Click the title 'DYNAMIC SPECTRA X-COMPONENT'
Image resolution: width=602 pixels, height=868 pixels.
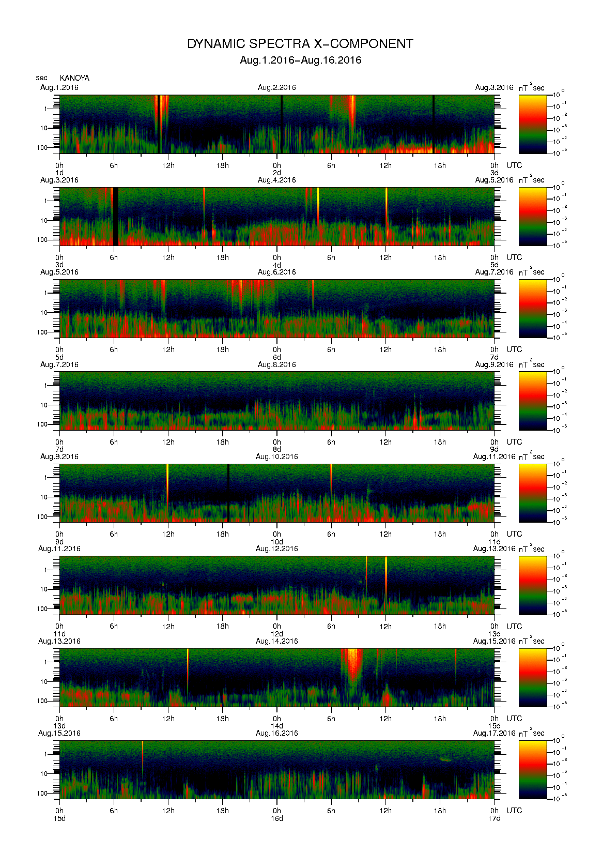[300, 44]
